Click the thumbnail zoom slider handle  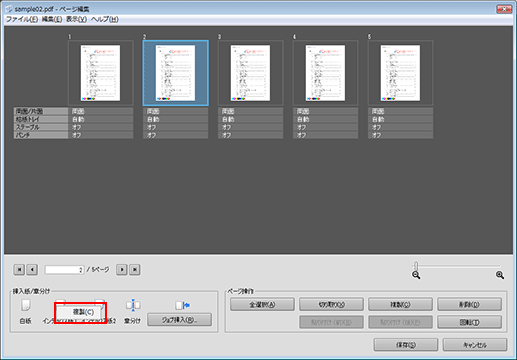pos(416,266)
